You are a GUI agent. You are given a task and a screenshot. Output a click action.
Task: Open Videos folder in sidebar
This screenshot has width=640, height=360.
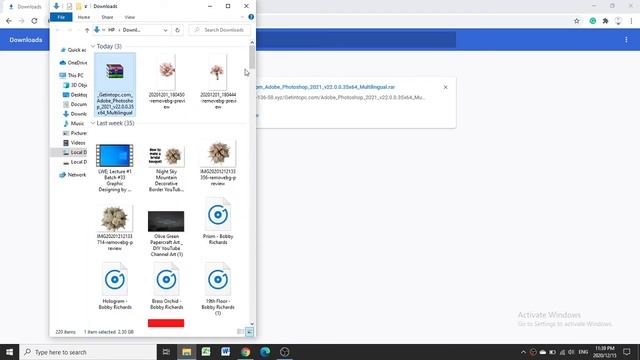pyautogui.click(x=74, y=143)
